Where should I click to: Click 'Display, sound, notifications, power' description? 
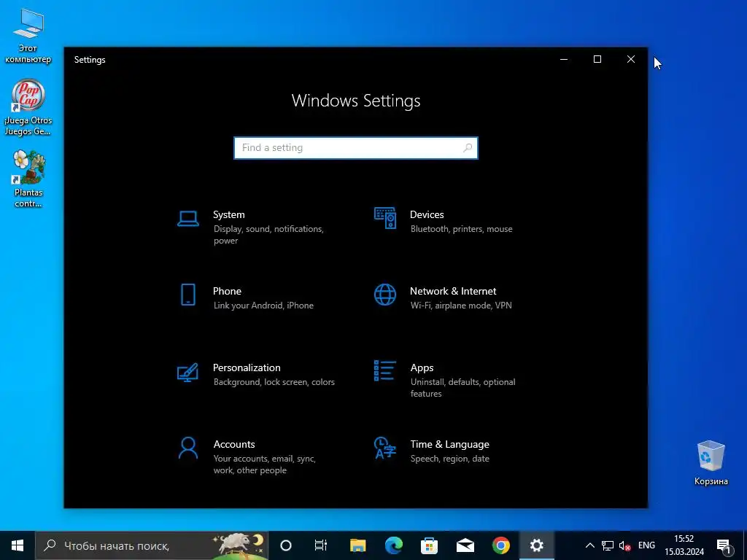(x=268, y=235)
